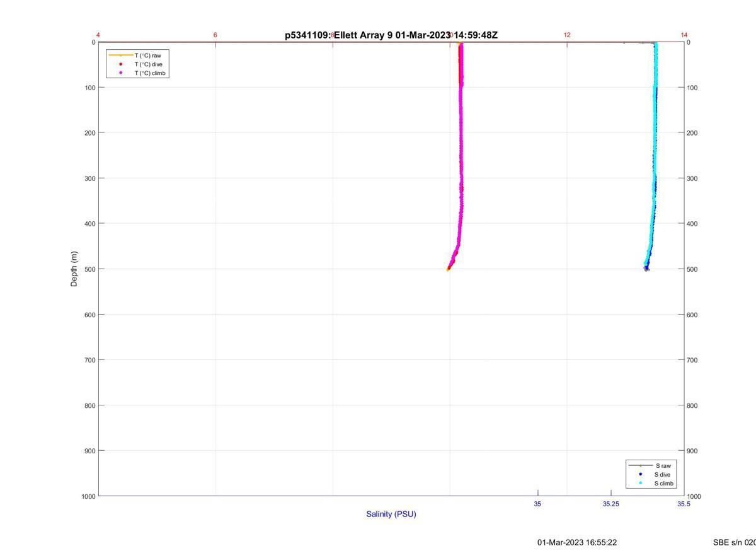Click the salinity tick label '35.25'
756x558 pixels.
pyautogui.click(x=610, y=504)
